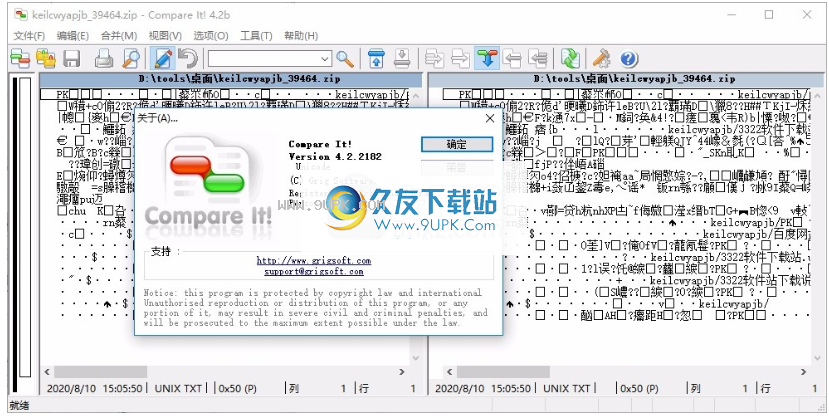829x416 pixels.
Task: Open the 合并(M) menu
Action: [x=119, y=36]
